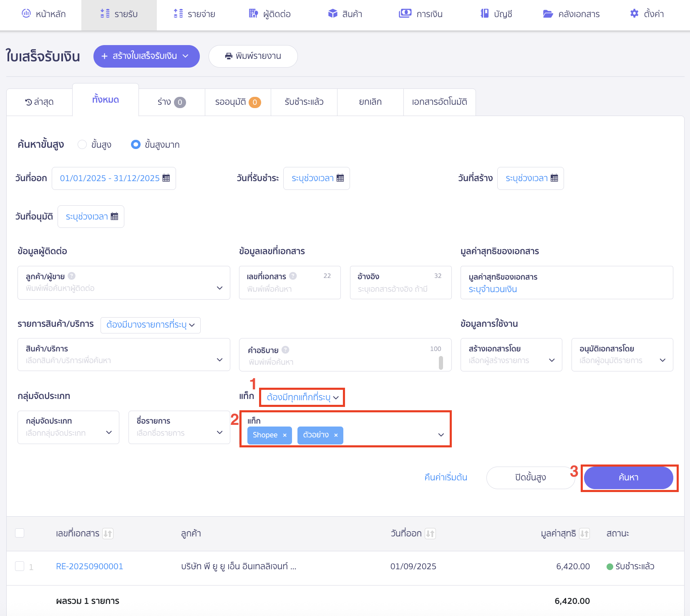Click the calendar icon in วันที่ออก field
This screenshot has width=690, height=616.
166,178
